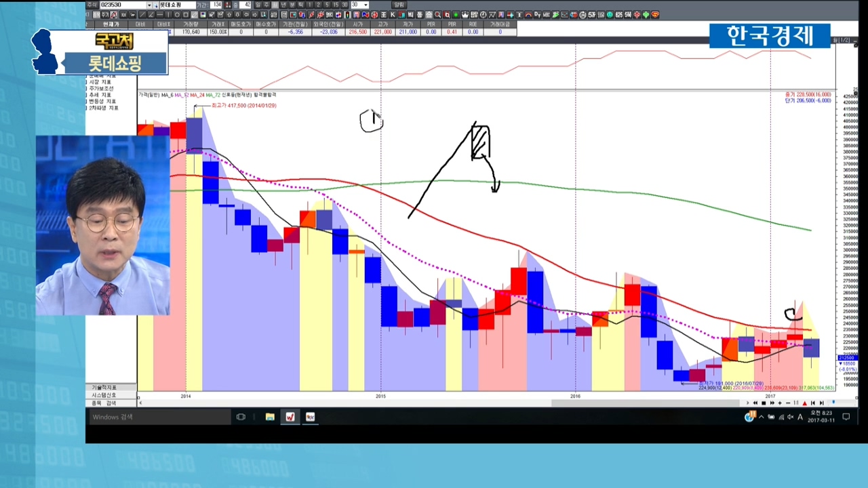Open the 기술적지표 tab at bottom left
Image resolution: width=868 pixels, height=488 pixels.
pyautogui.click(x=104, y=387)
